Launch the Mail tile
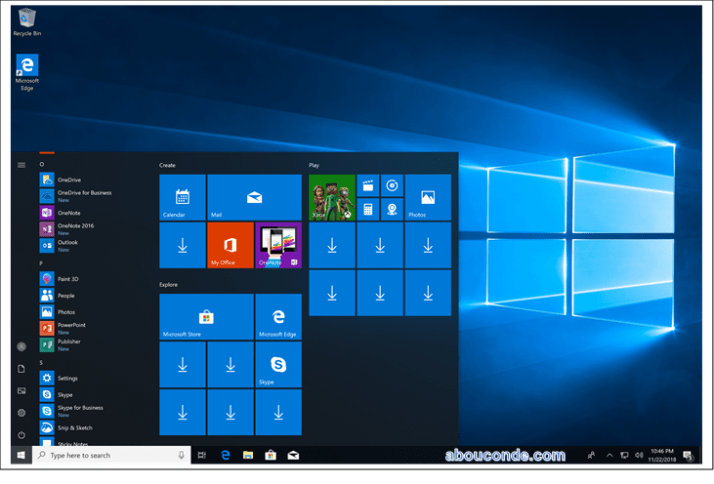714x484 pixels. pos(254,197)
